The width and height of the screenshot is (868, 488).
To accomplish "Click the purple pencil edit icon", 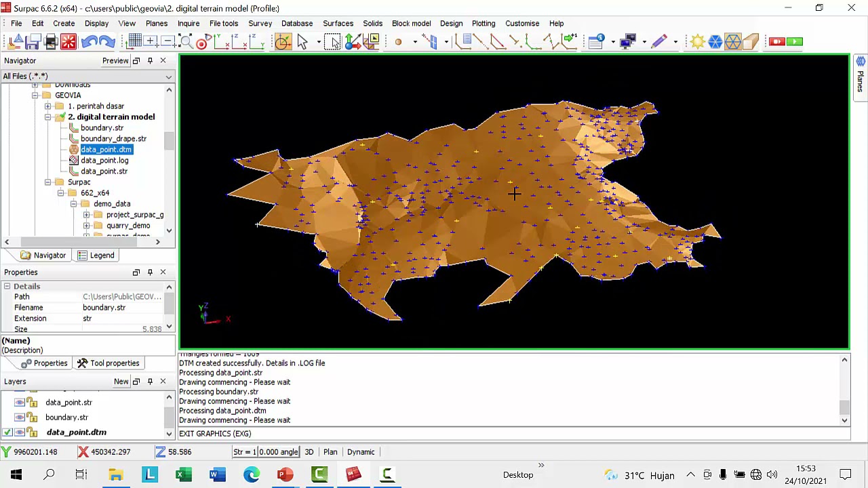I will pos(659,42).
